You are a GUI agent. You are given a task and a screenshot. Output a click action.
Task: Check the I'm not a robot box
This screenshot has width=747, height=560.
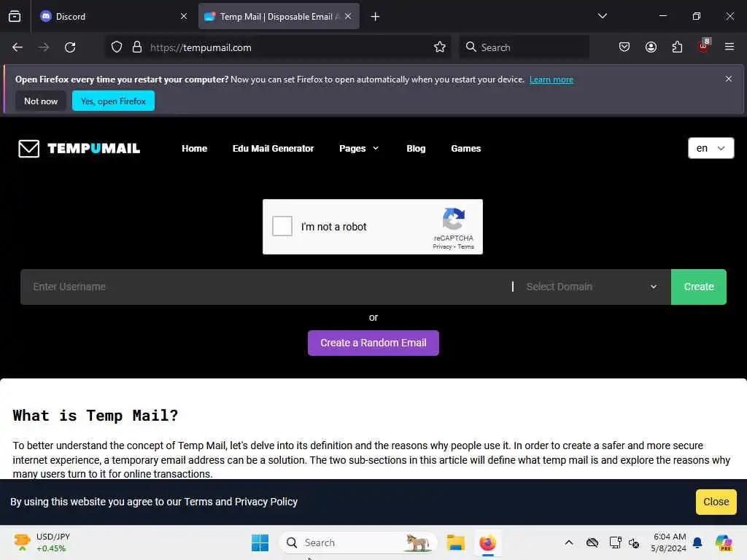pyautogui.click(x=282, y=226)
